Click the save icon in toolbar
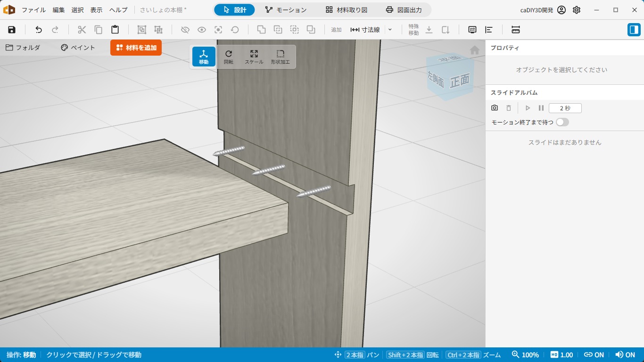The image size is (644, 362). tap(12, 30)
